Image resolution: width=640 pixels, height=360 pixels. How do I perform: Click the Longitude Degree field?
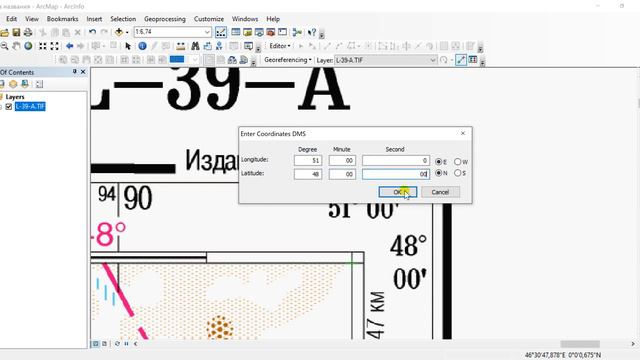[308, 161]
